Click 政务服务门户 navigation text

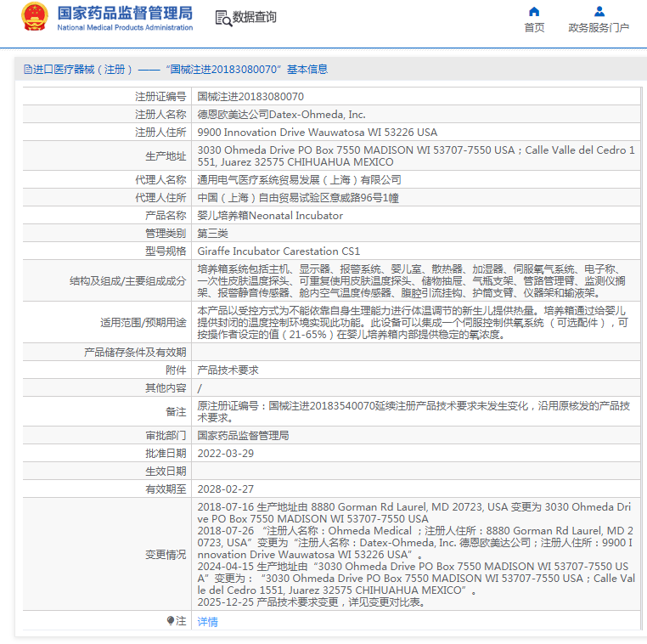click(599, 28)
